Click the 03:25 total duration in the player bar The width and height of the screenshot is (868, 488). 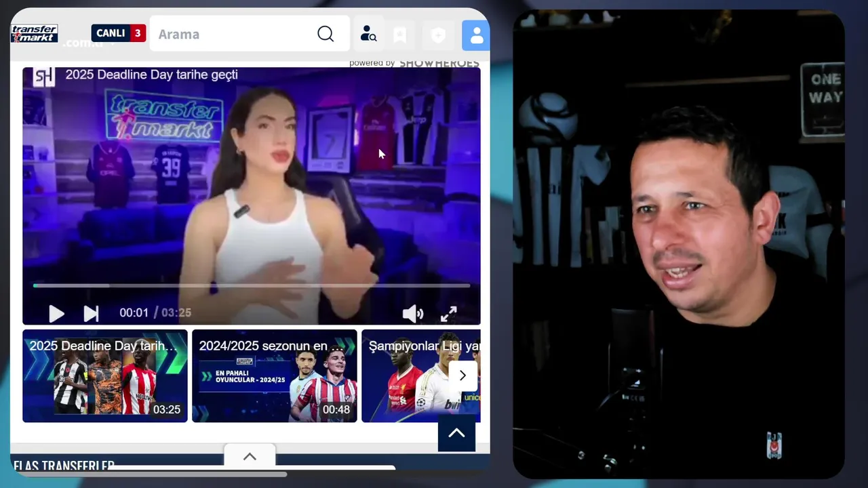coord(176,312)
